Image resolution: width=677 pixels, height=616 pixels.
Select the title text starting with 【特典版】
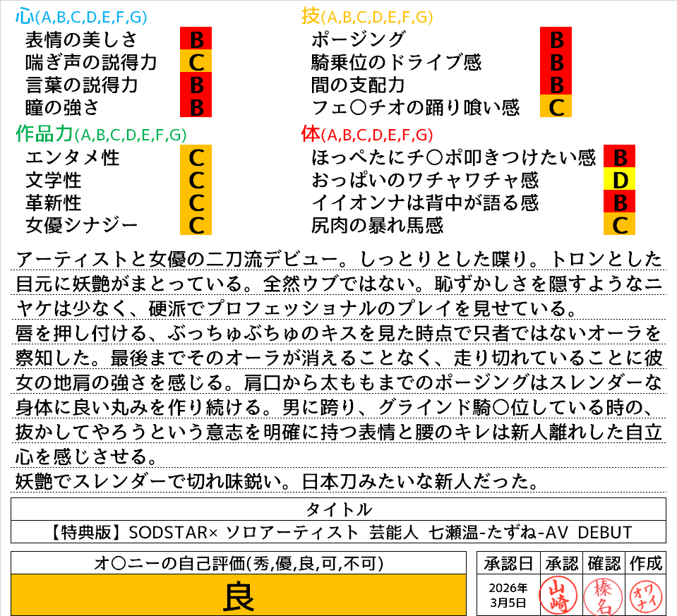click(338, 531)
